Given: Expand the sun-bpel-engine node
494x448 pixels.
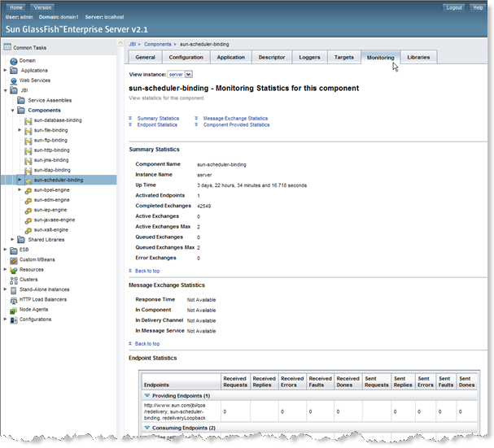Looking at the screenshot, I should point(20,189).
